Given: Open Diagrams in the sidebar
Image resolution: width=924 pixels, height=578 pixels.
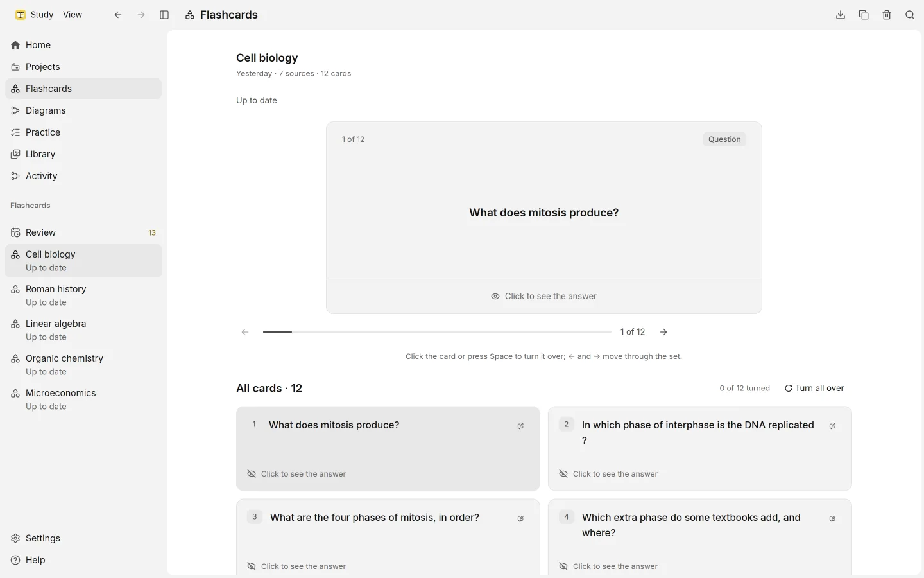Looking at the screenshot, I should pos(83,110).
